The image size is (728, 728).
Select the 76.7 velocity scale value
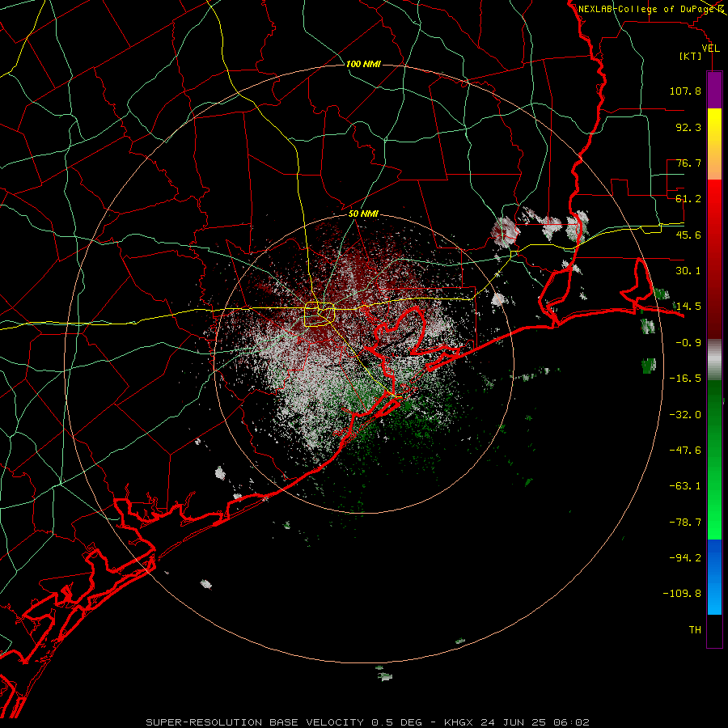click(x=688, y=163)
